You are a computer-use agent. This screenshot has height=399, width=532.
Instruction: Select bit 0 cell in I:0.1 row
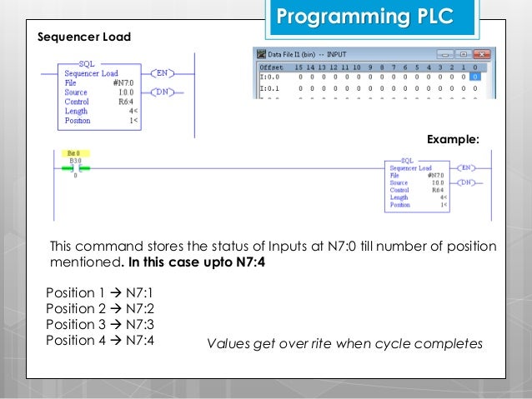point(475,88)
